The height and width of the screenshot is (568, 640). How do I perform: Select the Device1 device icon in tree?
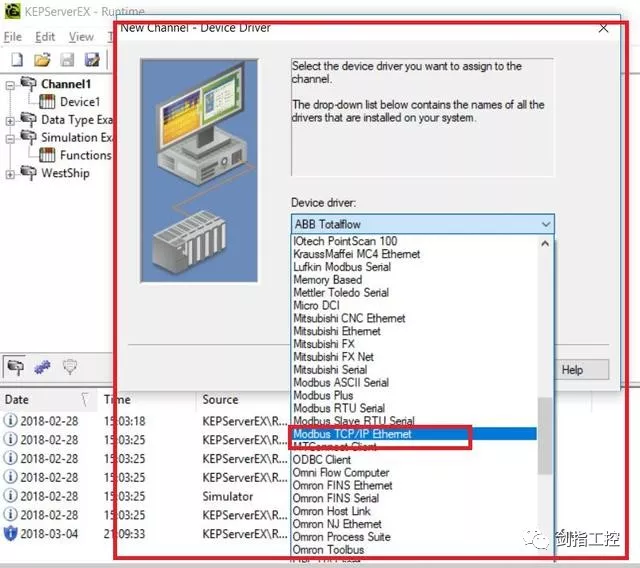pyautogui.click(x=47, y=102)
